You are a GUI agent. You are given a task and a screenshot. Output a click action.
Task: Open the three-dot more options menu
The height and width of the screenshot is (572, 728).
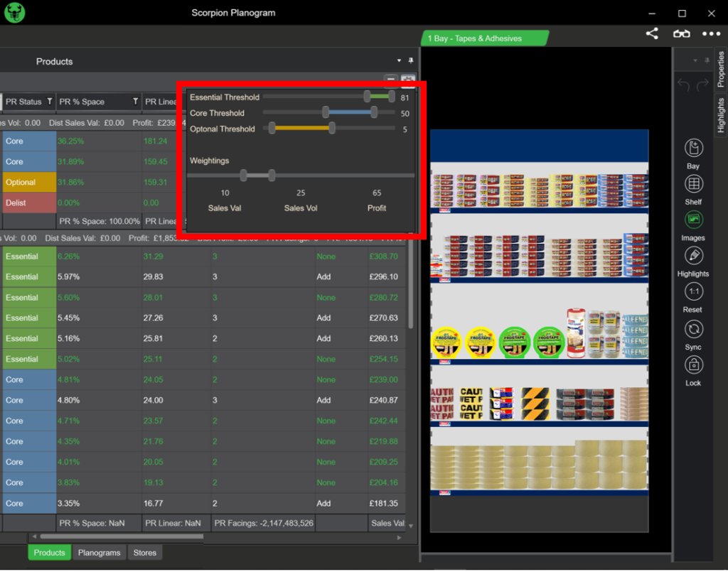pos(711,33)
